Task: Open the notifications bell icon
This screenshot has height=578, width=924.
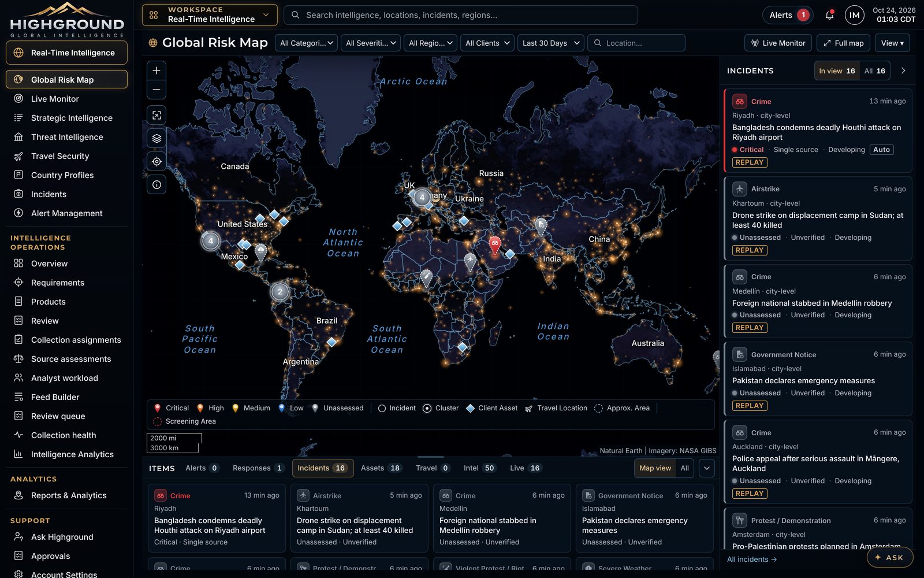Action: click(829, 15)
